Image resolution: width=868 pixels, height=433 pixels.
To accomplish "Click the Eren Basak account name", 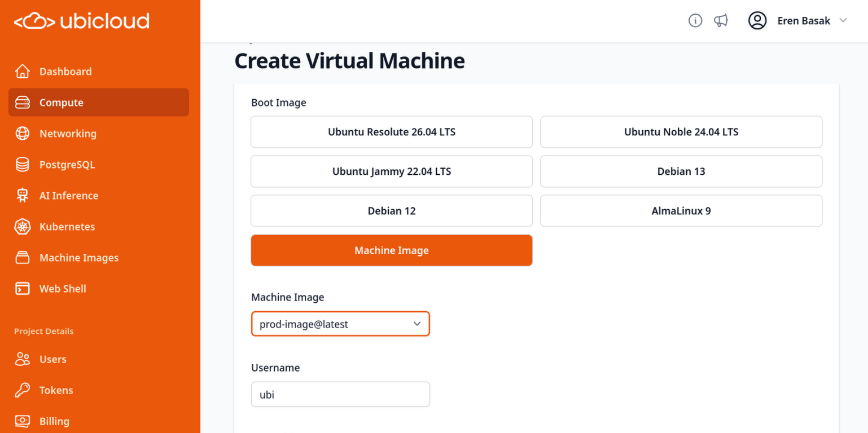I will pyautogui.click(x=804, y=21).
